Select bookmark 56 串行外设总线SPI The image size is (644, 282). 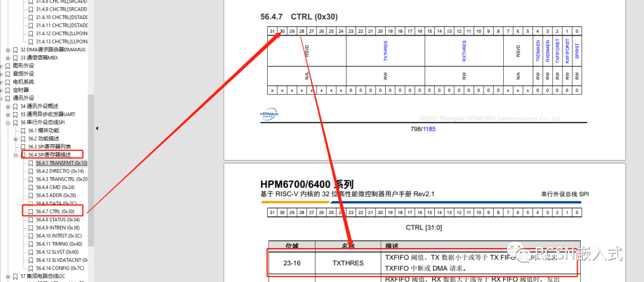(x=43, y=122)
